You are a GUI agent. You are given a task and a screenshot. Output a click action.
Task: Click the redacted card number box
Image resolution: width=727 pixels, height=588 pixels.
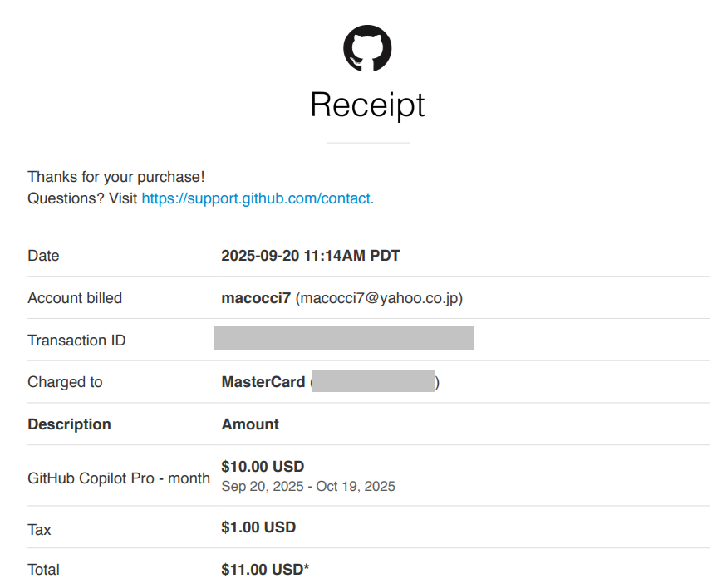pos(375,382)
